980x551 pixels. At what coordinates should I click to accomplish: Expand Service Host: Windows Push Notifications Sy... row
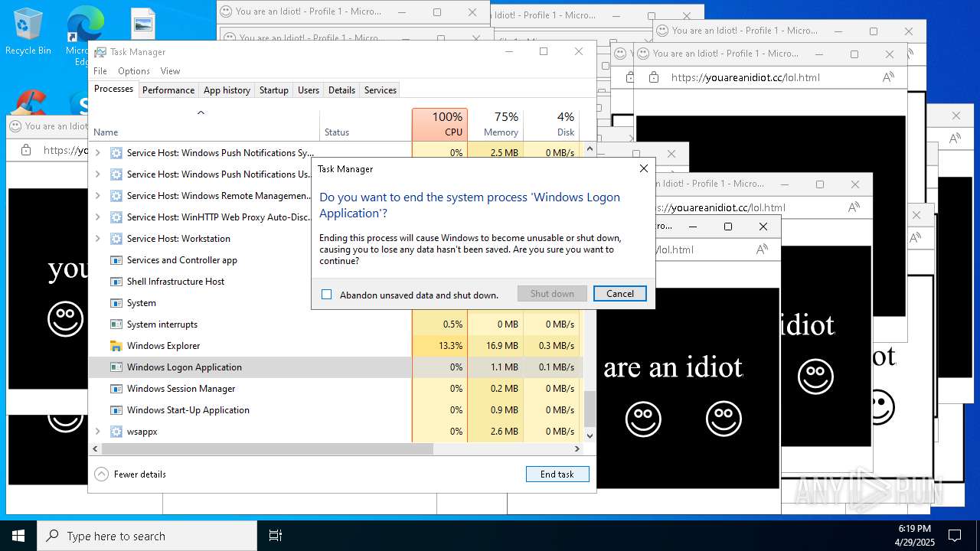pos(97,153)
